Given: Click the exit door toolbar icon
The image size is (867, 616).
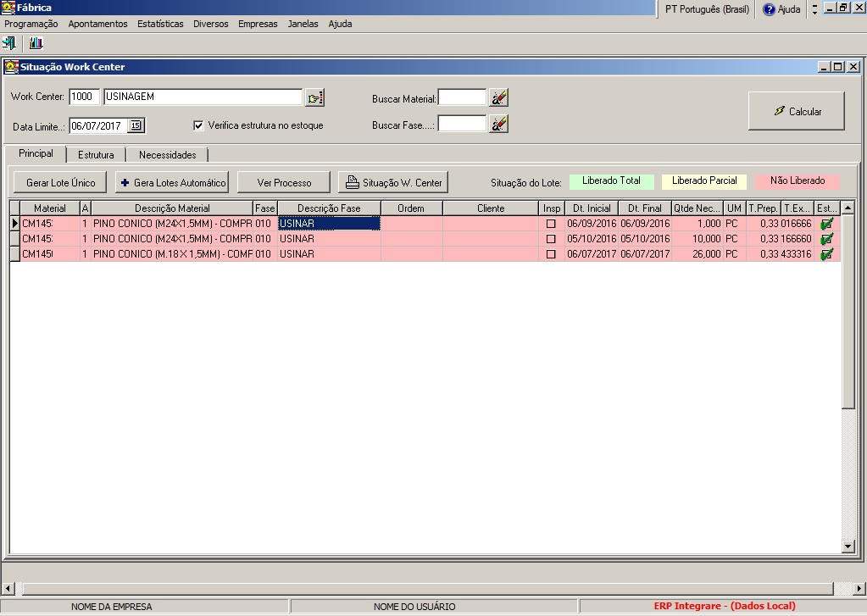Looking at the screenshot, I should click(10, 42).
